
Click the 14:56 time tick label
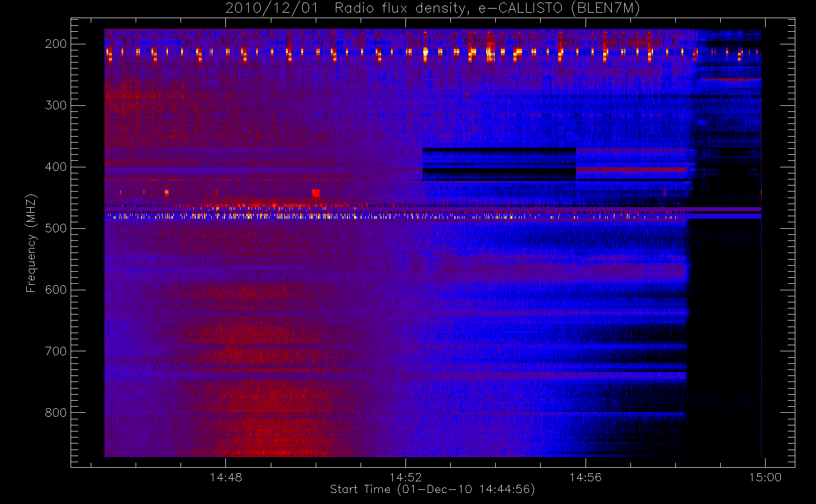586,477
